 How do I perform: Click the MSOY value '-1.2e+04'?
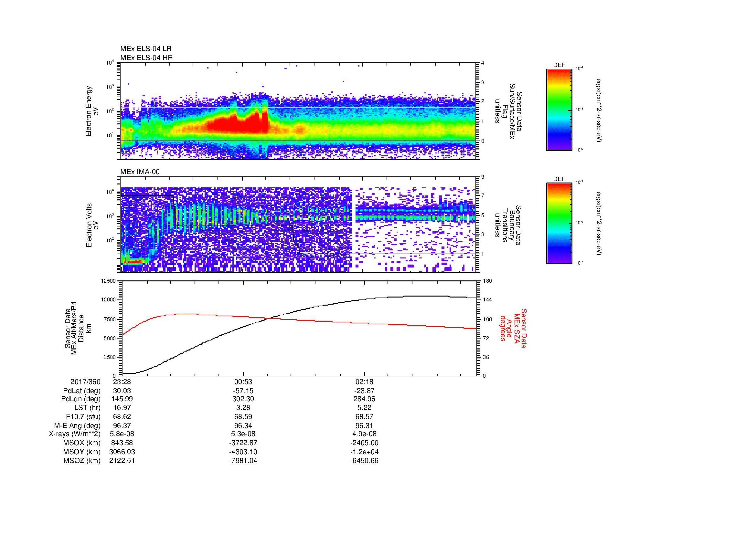pos(364,452)
